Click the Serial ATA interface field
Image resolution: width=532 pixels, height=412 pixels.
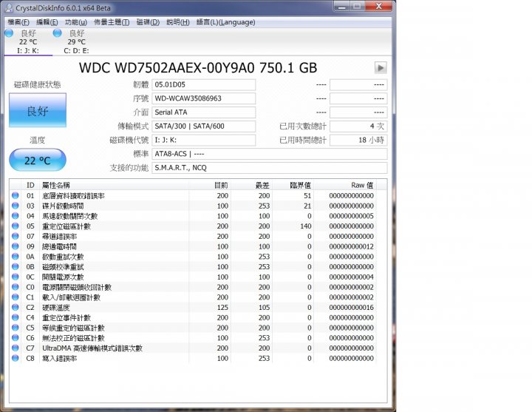(204, 112)
